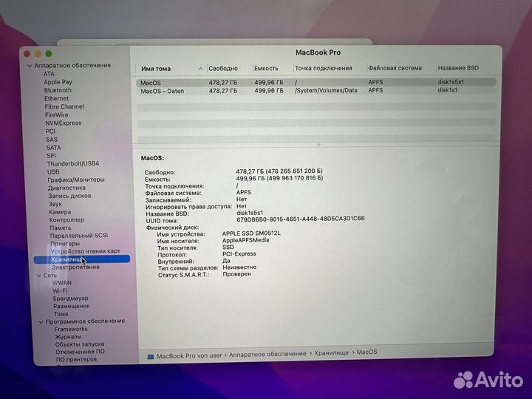Open Wi-Fi network entry
Viewport: 532px width, 399px height.
tap(60, 291)
